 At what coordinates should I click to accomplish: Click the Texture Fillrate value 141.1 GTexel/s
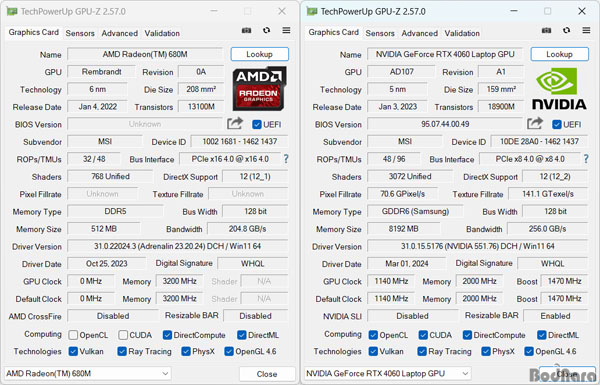click(548, 194)
